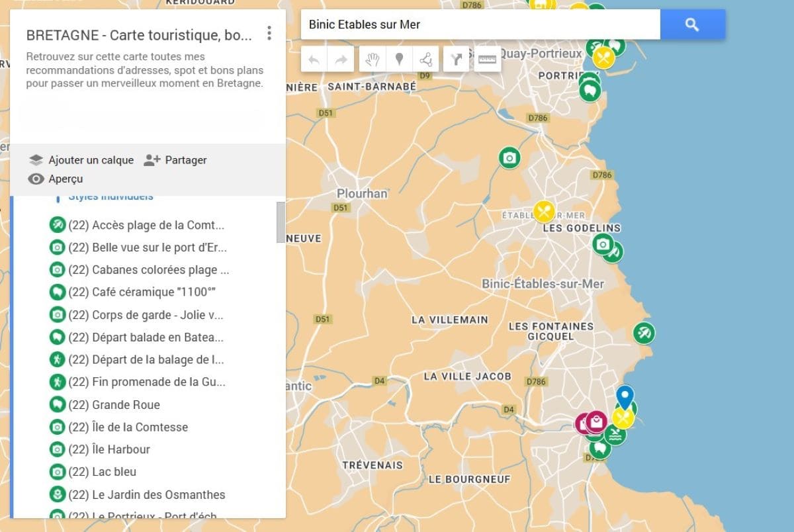This screenshot has height=532, width=794.
Task: Open the three-dot map options menu
Action: click(x=269, y=33)
